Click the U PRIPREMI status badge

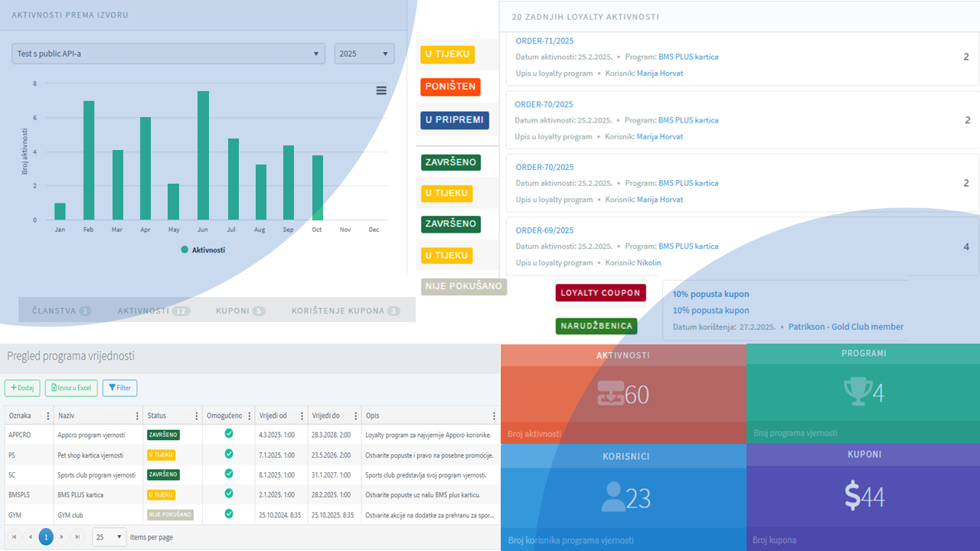pos(455,120)
